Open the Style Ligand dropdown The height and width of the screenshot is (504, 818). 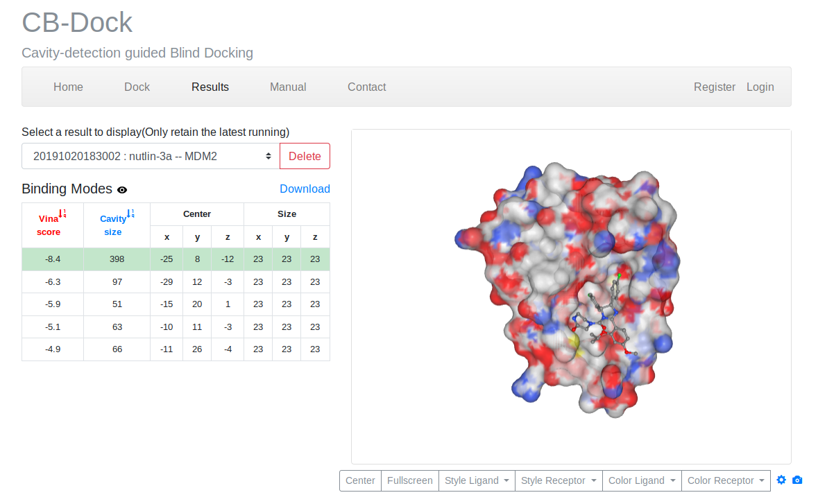pos(477,480)
